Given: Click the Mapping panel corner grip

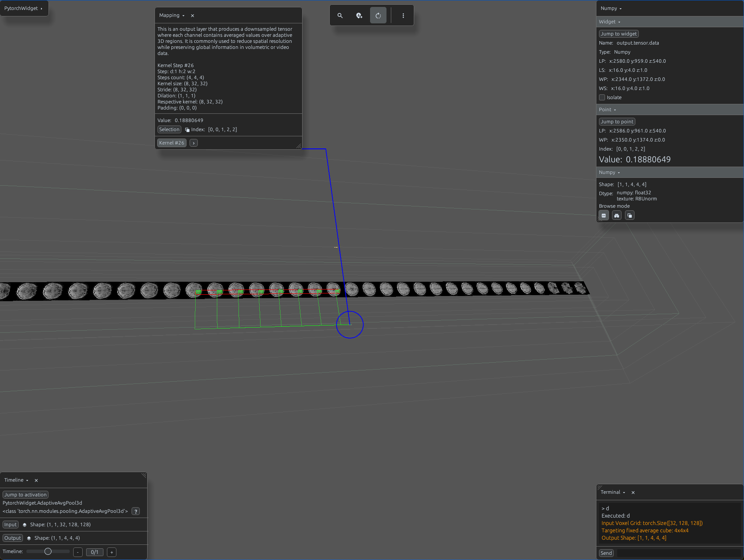Looking at the screenshot, I should point(299,146).
